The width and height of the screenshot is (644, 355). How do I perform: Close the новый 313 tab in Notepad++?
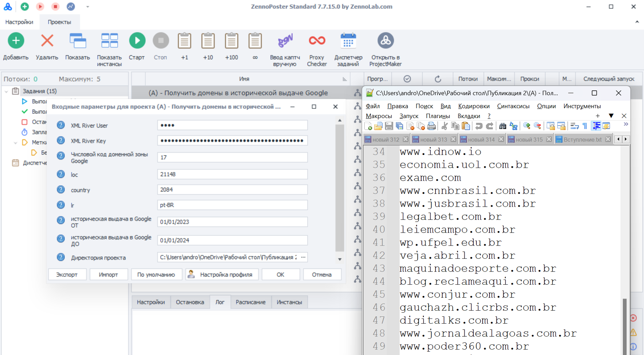pos(453,139)
